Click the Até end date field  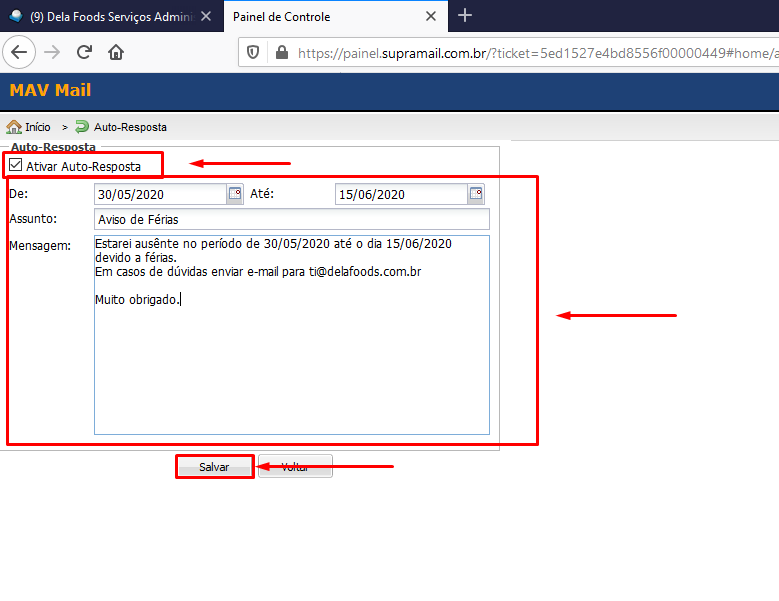(x=400, y=194)
